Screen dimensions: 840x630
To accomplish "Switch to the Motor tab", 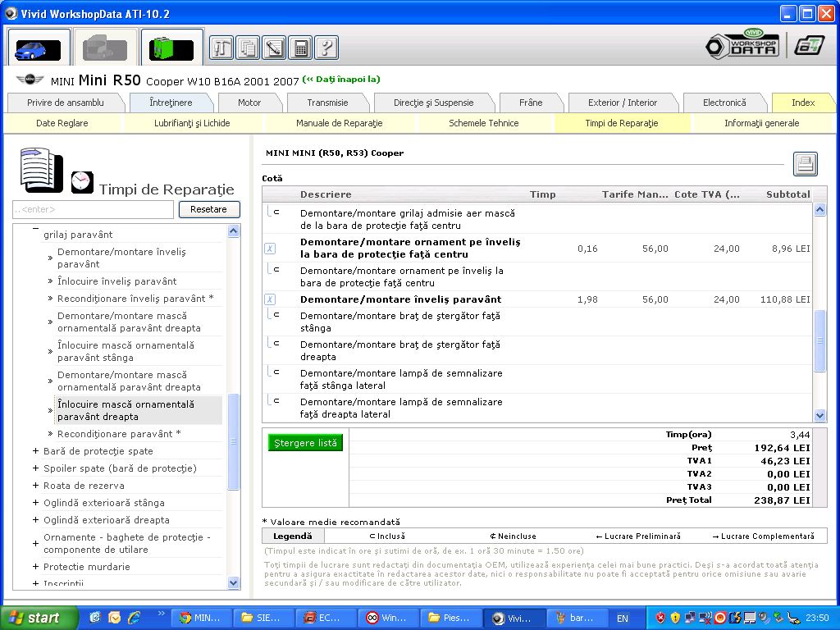I will coord(249,103).
